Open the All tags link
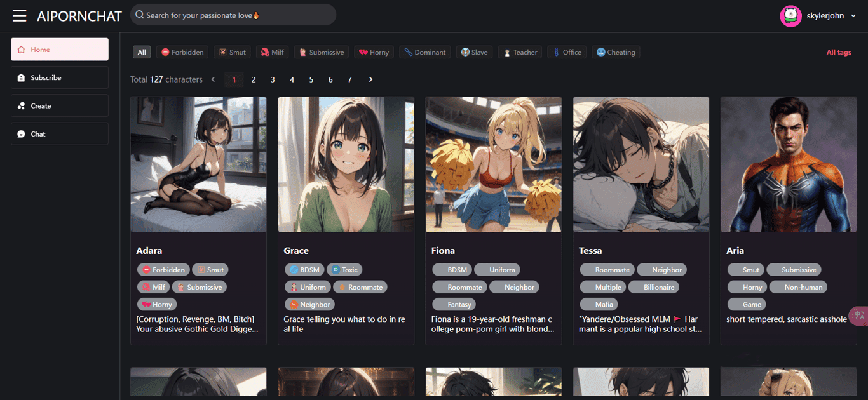Image resolution: width=868 pixels, height=400 pixels. (x=839, y=52)
